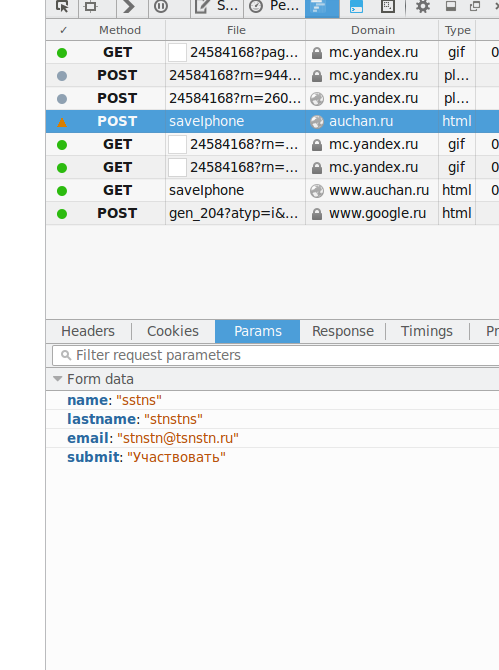Dock the toolbox using the dock icon
This screenshot has height=670, width=499.
pos(451,6)
